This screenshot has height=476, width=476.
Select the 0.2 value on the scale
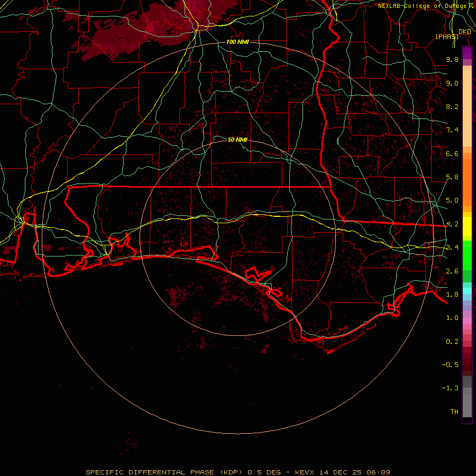452,342
